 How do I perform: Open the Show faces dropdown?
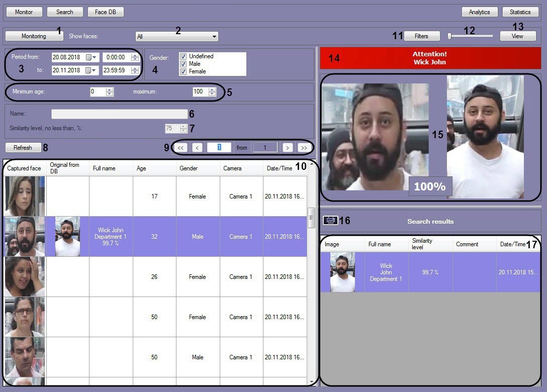click(x=177, y=36)
